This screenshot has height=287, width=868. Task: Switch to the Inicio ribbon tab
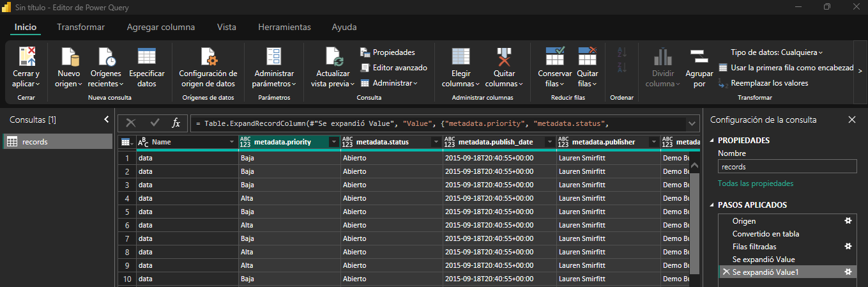(26, 27)
